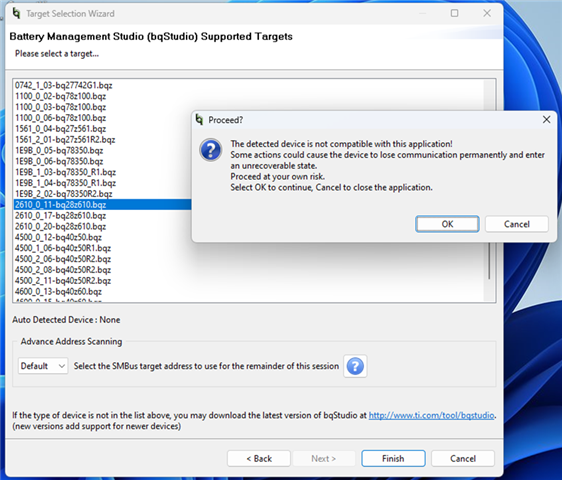
Task: Click the bqStudio icon in wizard title bar
Action: 16,13
